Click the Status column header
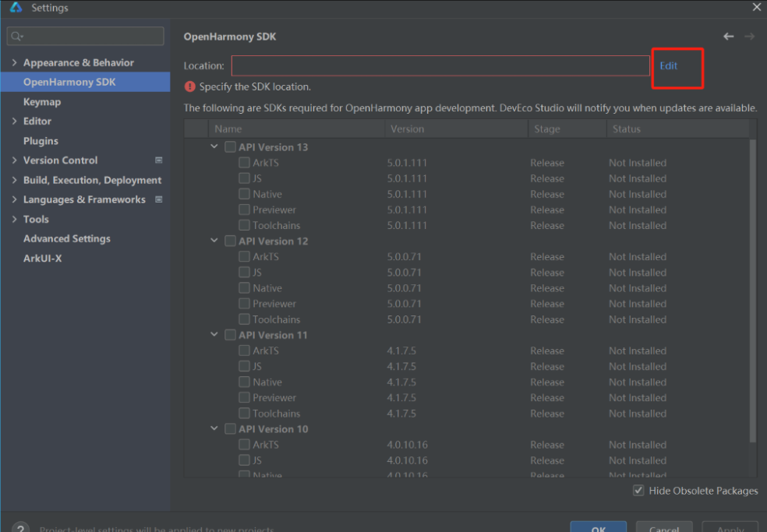 point(677,129)
